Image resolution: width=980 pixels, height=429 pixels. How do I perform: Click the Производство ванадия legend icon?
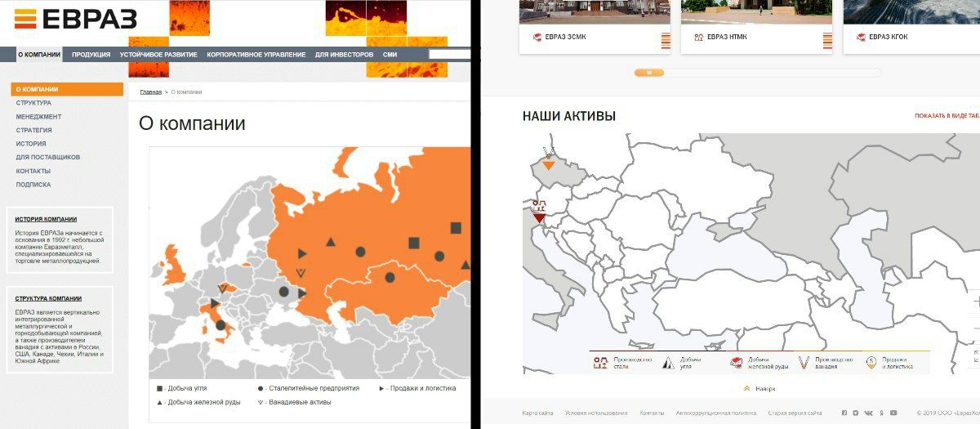(804, 364)
